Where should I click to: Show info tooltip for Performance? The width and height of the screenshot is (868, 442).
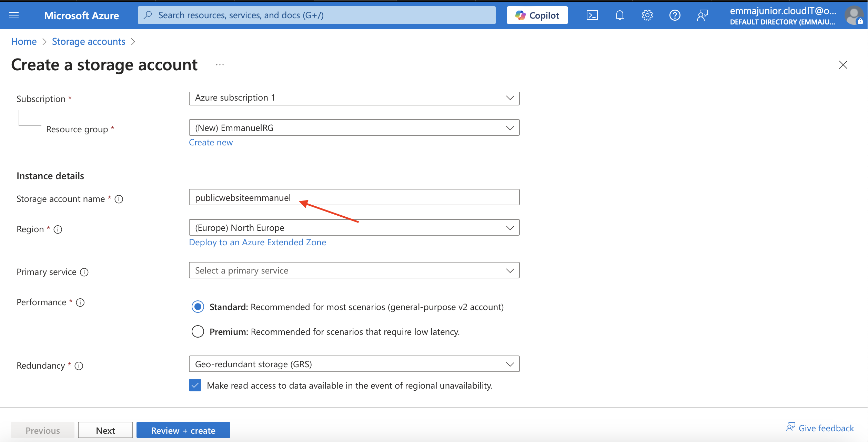(80, 302)
